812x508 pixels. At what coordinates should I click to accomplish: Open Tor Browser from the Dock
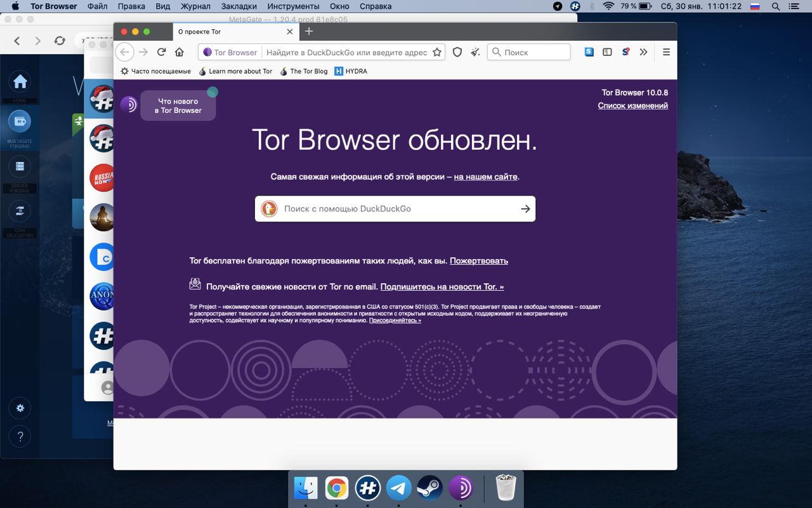pos(461,488)
